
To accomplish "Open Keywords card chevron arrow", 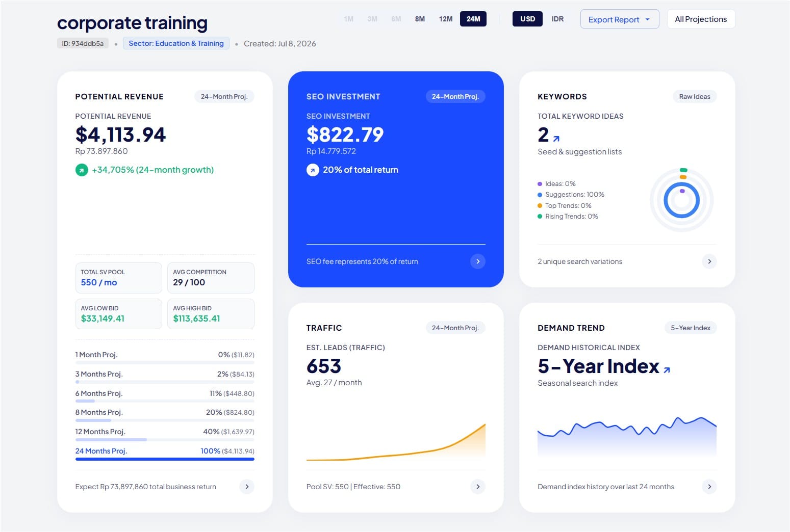I will click(x=709, y=261).
